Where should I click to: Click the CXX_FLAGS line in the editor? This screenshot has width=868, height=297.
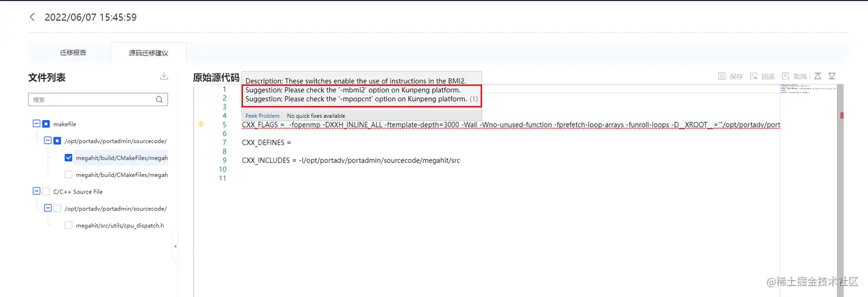click(511, 125)
